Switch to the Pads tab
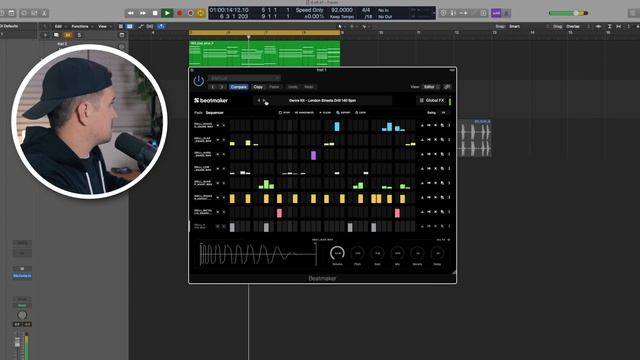Image resolution: width=640 pixels, height=360 pixels. [198, 113]
